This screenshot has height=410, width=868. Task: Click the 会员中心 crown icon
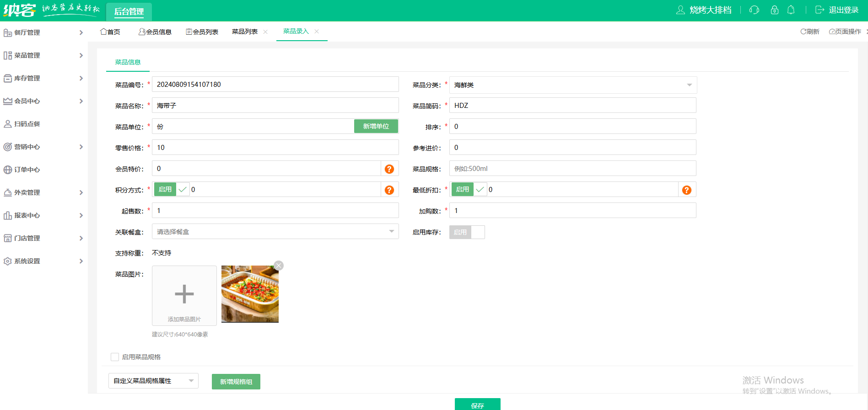(x=8, y=101)
